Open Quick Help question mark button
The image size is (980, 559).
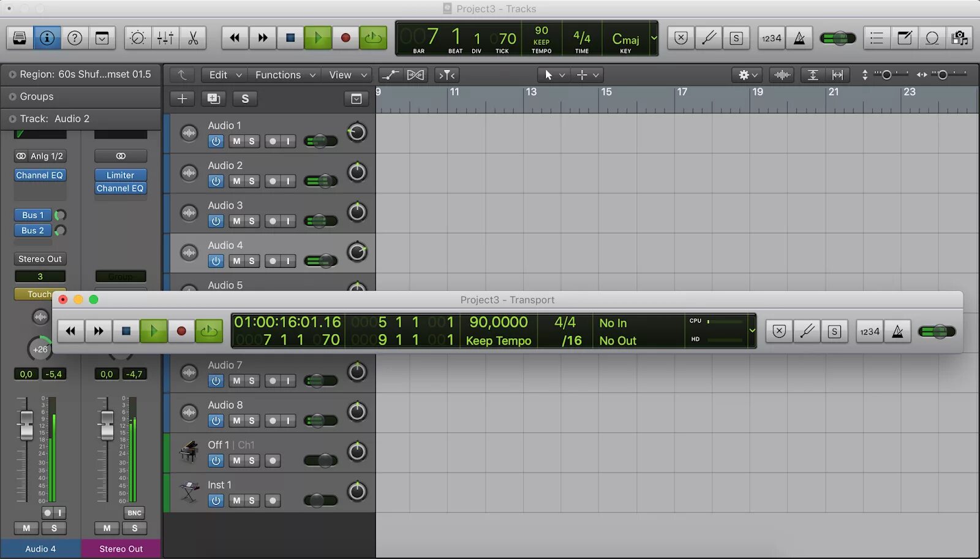click(75, 38)
